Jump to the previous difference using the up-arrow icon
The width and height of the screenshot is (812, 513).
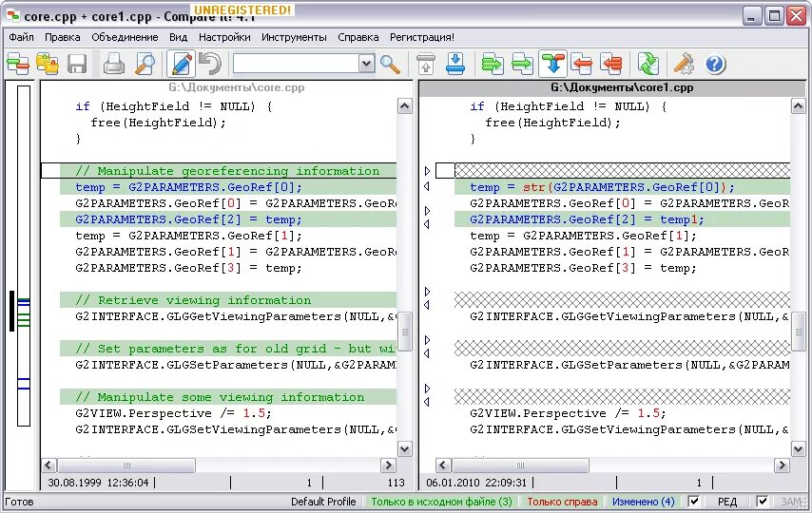[426, 65]
